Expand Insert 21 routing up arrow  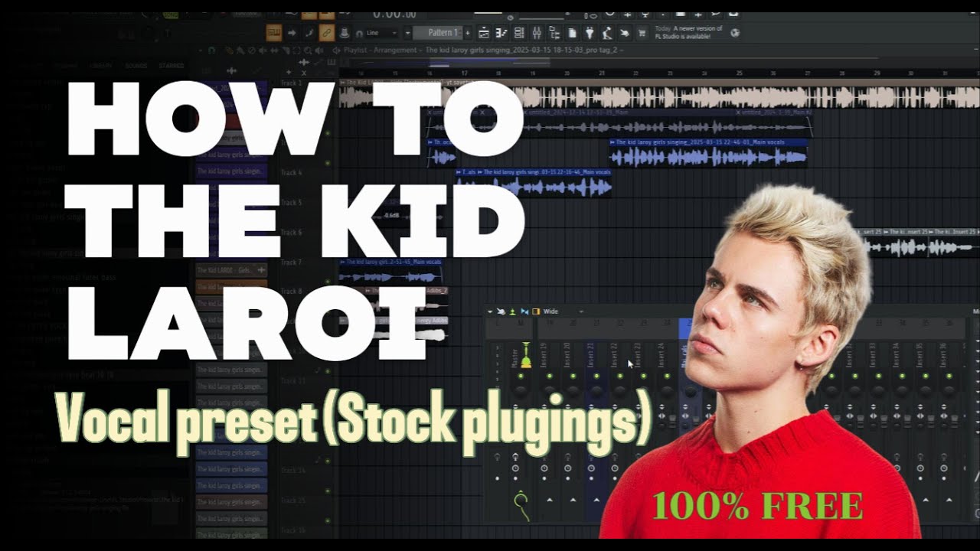[x=596, y=500]
